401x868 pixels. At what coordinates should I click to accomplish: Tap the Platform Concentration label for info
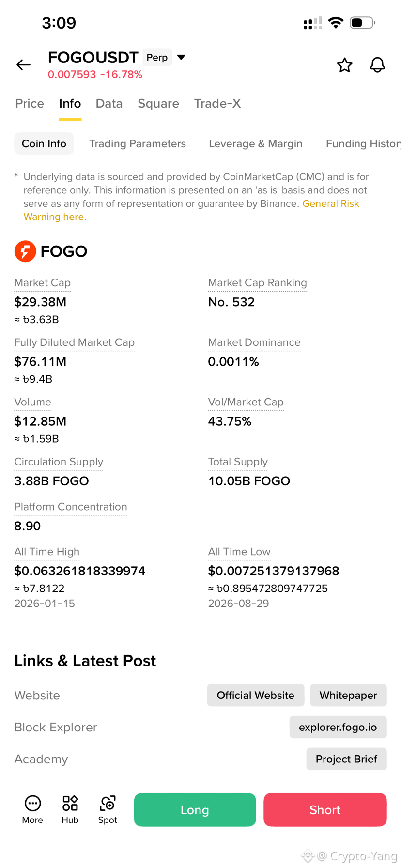(x=71, y=507)
